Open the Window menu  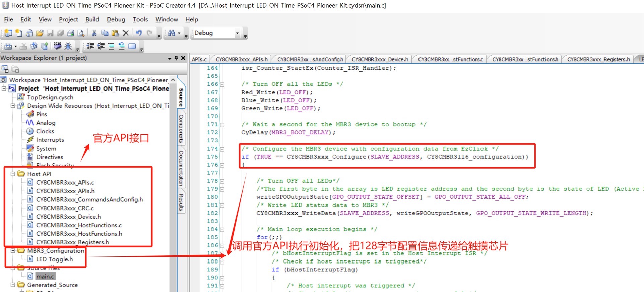(x=167, y=19)
